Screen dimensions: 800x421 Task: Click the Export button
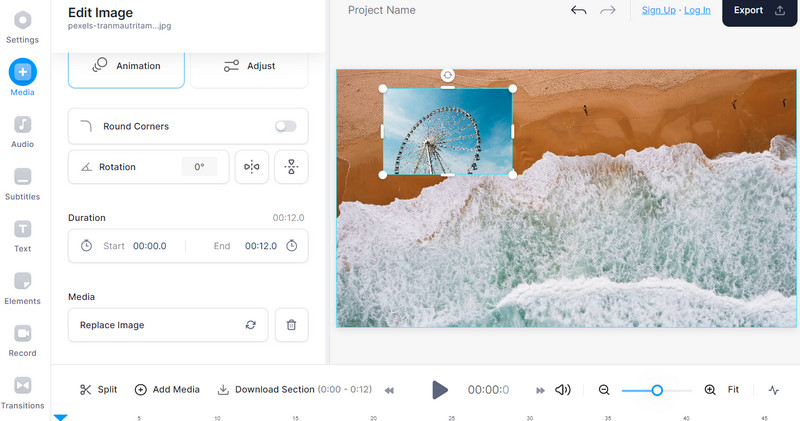point(760,11)
